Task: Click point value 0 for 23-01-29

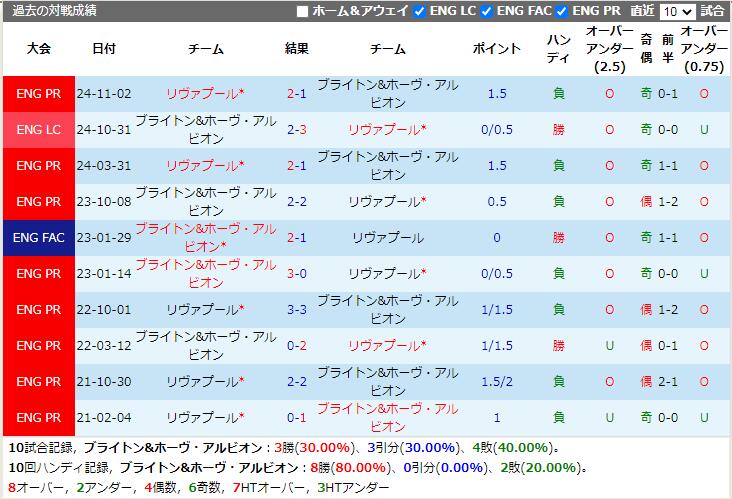Action: tap(497, 238)
